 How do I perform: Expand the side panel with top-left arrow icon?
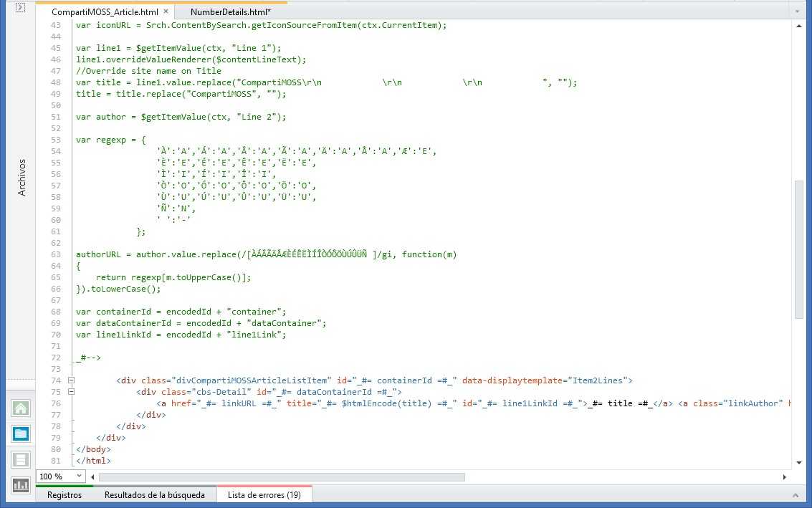[x=20, y=7]
